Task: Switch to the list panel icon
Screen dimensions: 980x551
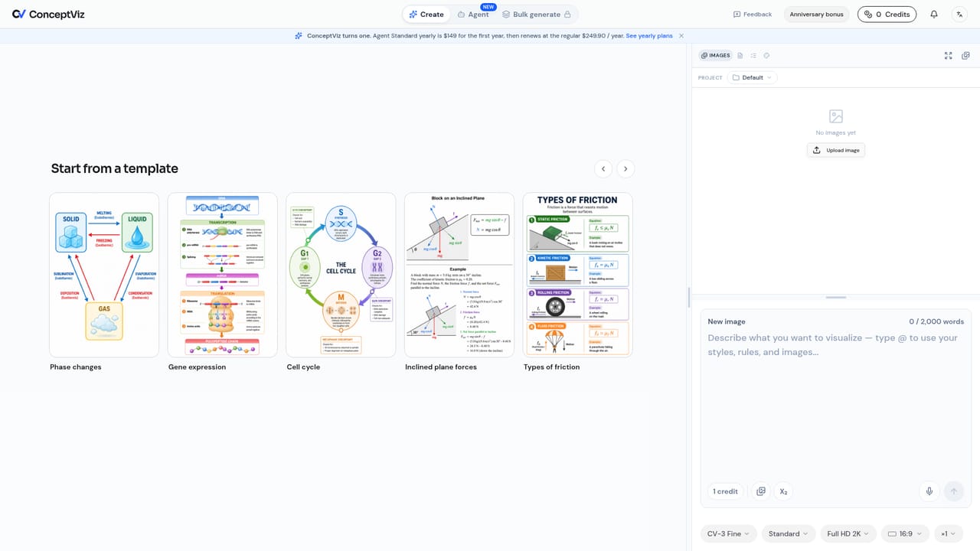Action: pos(753,56)
